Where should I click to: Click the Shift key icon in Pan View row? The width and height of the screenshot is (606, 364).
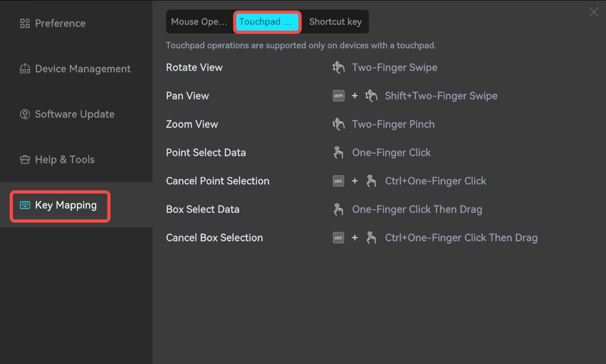click(x=339, y=96)
